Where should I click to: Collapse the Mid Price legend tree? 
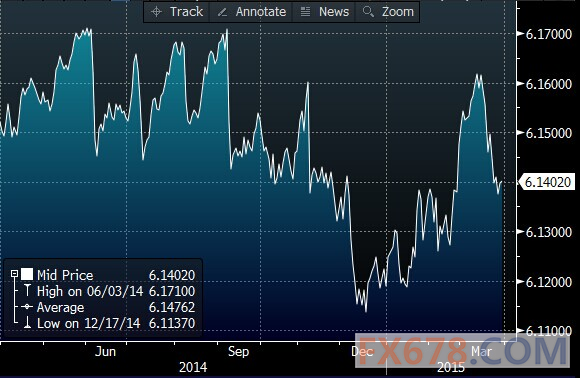coord(14,274)
